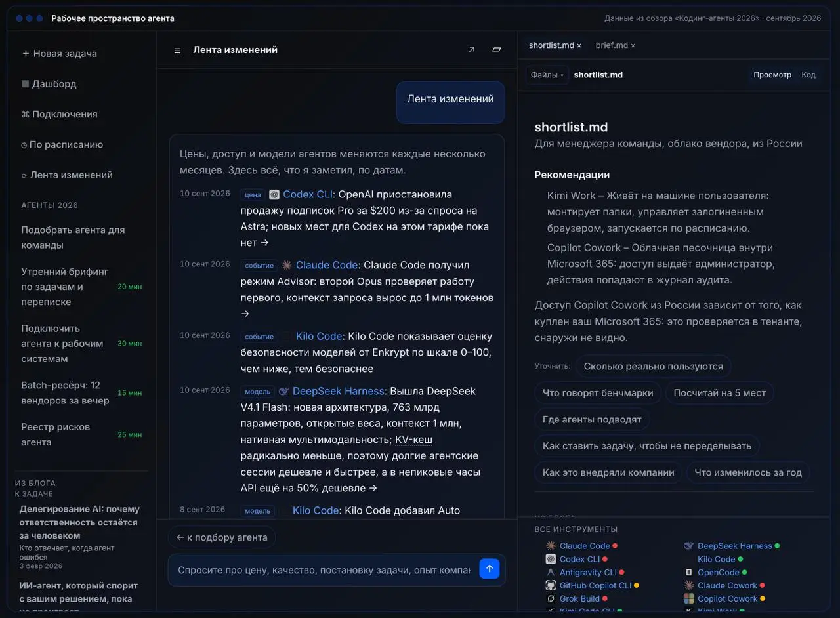Click the Посчитай на 5 мест chip

[720, 393]
